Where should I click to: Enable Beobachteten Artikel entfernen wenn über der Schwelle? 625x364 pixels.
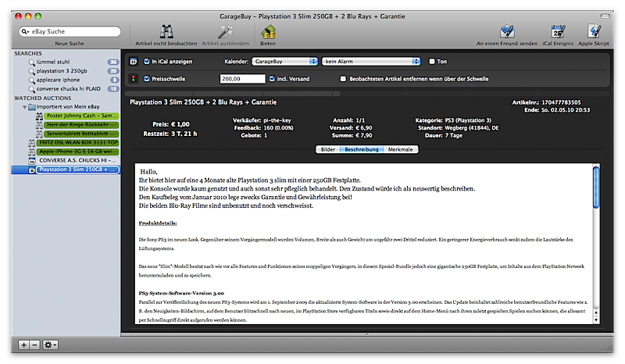tap(343, 79)
